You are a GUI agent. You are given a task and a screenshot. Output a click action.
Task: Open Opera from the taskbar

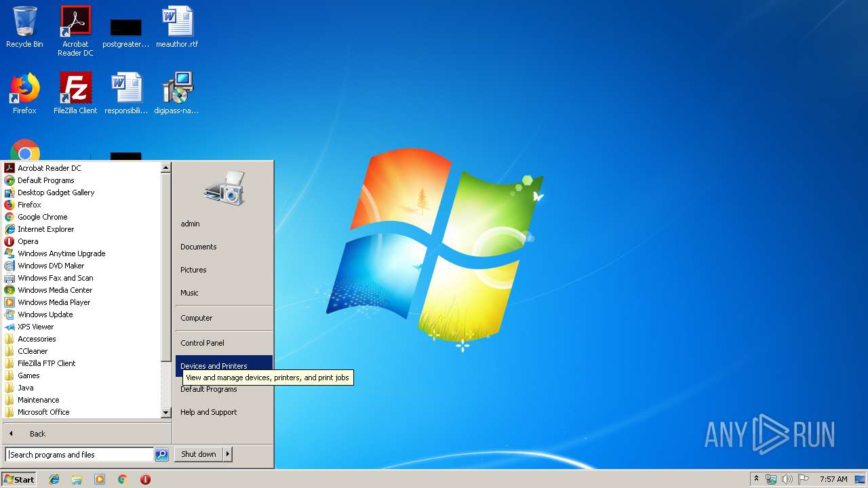click(145, 479)
